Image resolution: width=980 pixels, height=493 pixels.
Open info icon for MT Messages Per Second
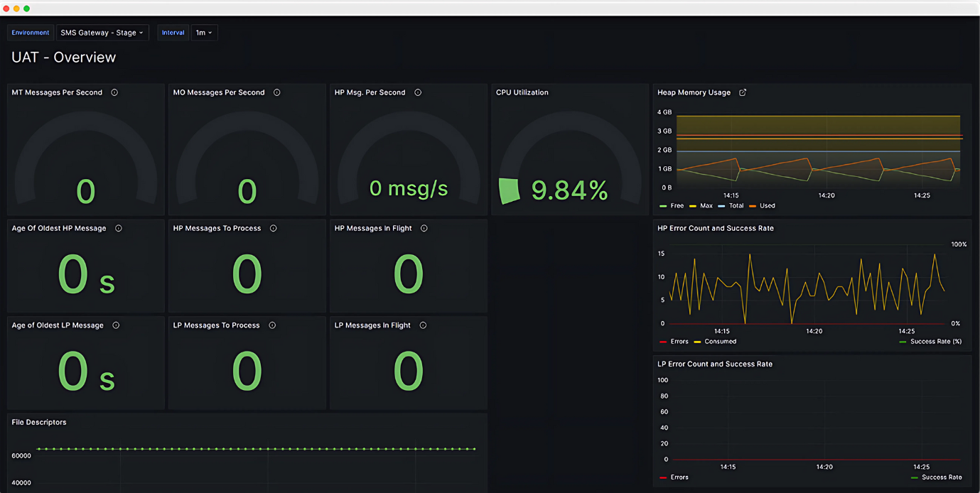point(114,92)
